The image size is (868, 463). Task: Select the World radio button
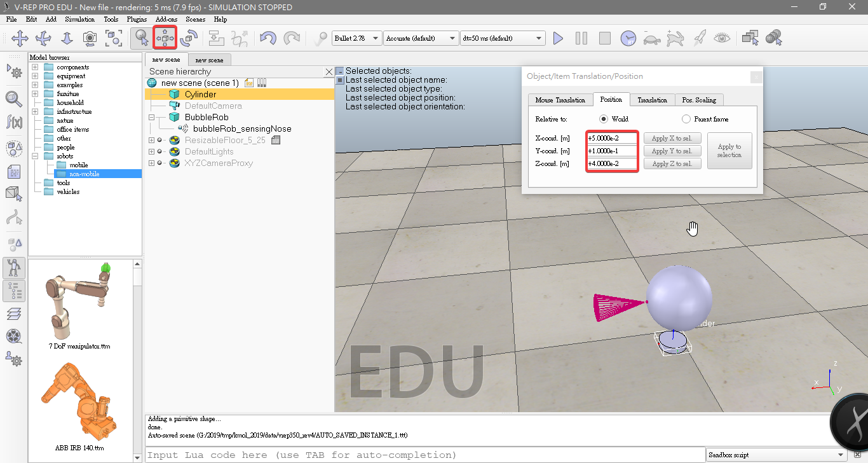(x=604, y=119)
